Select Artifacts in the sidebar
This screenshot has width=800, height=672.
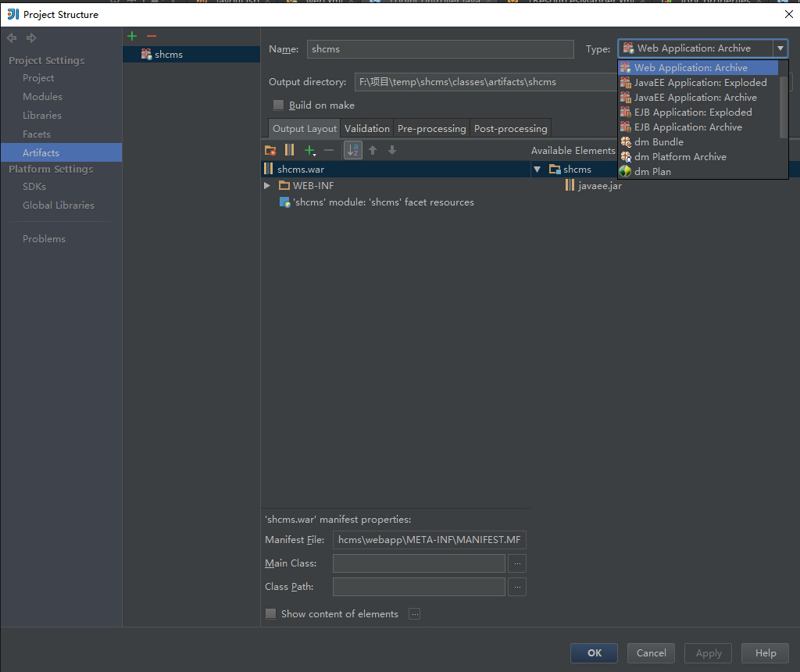(x=61, y=152)
